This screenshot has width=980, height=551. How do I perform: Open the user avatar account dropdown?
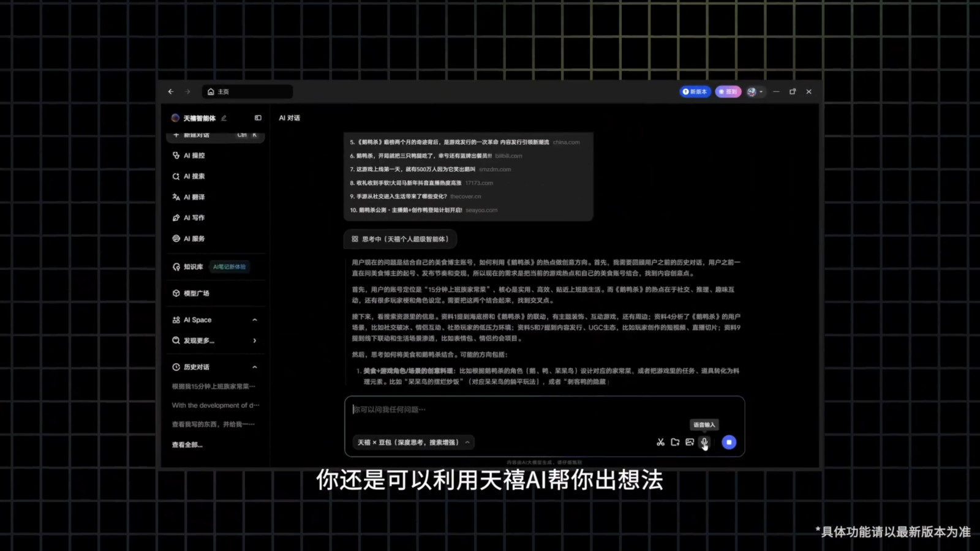coord(755,92)
